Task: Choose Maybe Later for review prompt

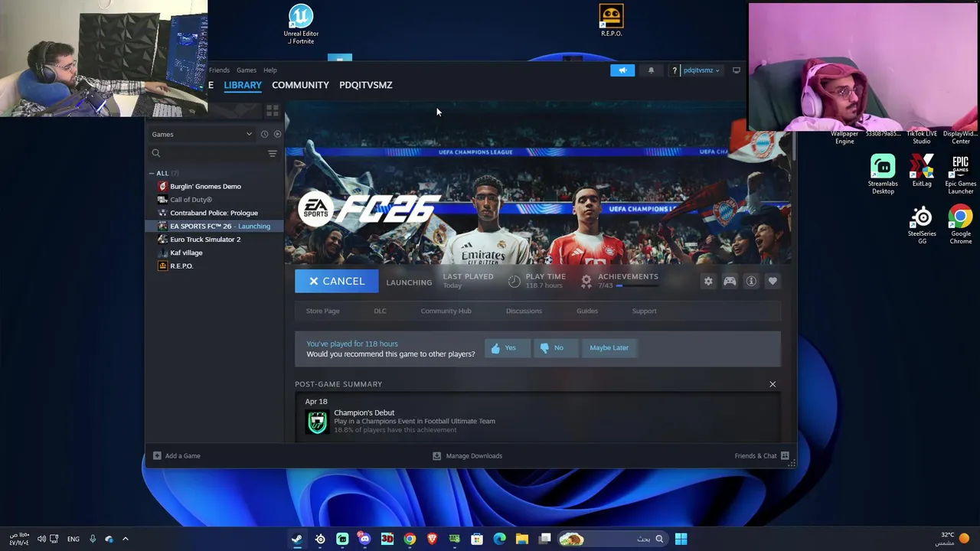Action: tap(609, 347)
